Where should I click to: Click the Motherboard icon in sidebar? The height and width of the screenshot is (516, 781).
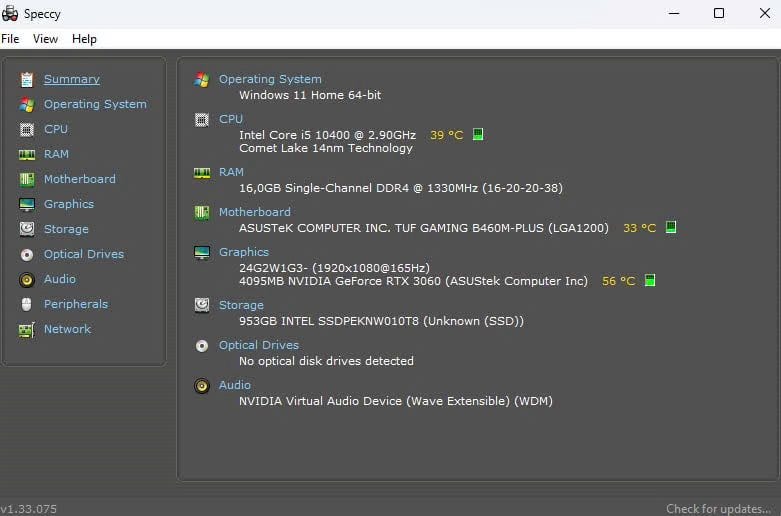[27, 179]
